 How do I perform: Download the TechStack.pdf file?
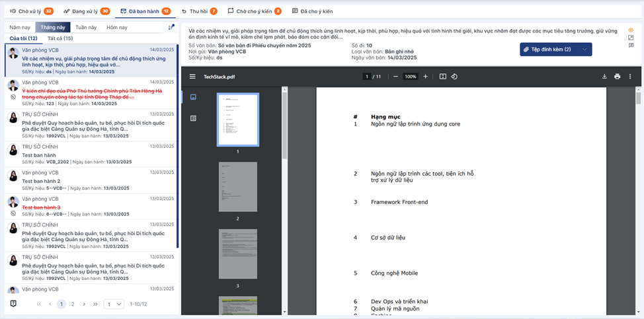(x=604, y=77)
